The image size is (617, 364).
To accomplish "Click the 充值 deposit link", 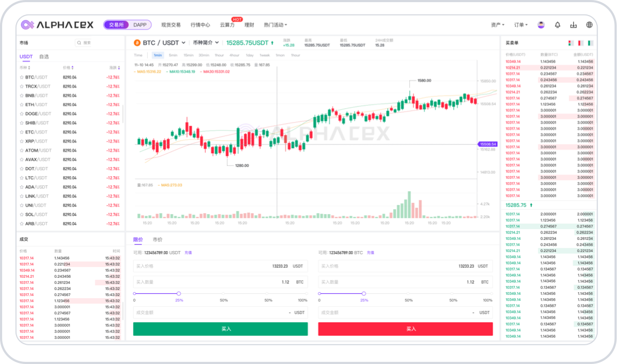I will 187,252.
